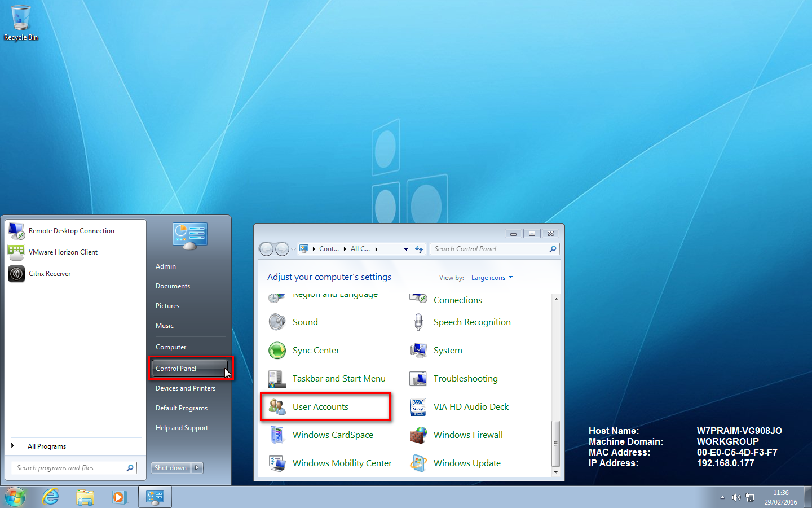The height and width of the screenshot is (508, 812).
Task: Click the Troubleshooting icon
Action: (x=418, y=378)
